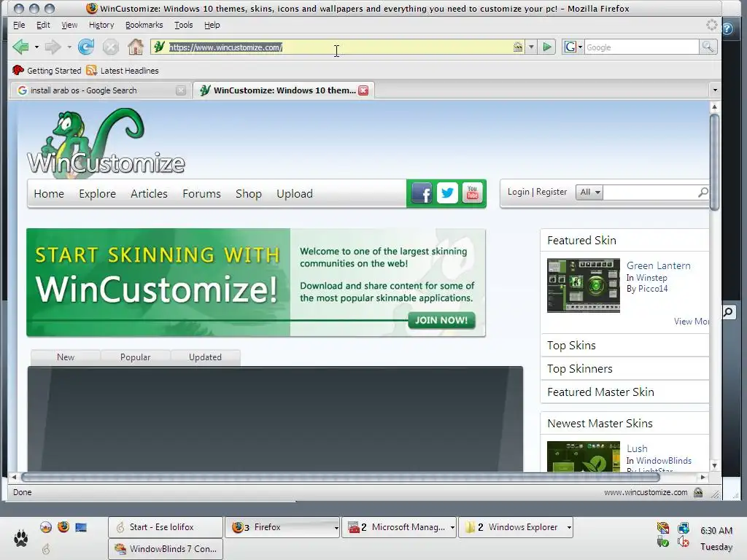Viewport: 747px width, 560px height.
Task: Expand the address bar URL history dropdown
Action: click(x=531, y=47)
